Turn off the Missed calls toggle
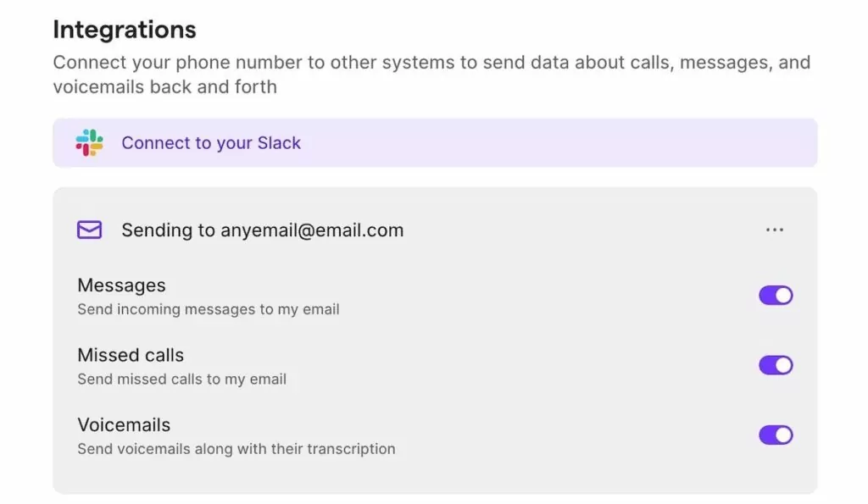This screenshot has height=504, width=868. (x=776, y=365)
